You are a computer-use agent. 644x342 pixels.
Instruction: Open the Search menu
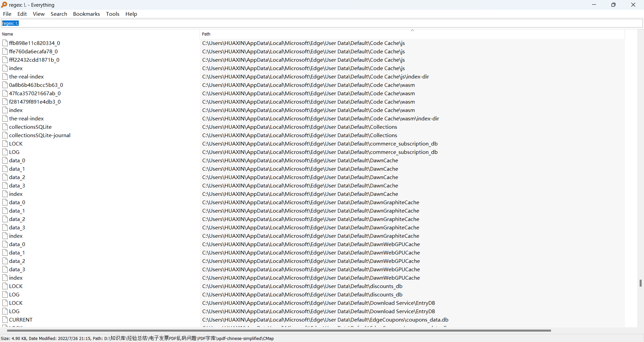(59, 14)
